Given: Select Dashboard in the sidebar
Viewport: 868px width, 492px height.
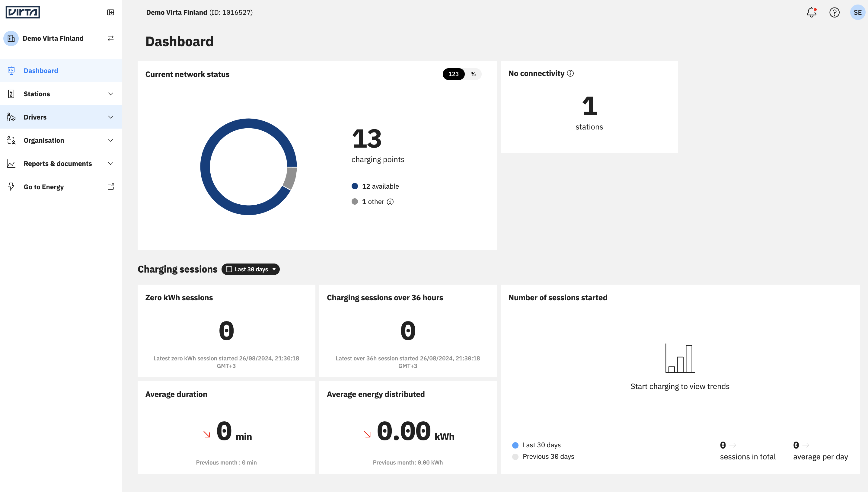Looking at the screenshot, I should click(61, 71).
